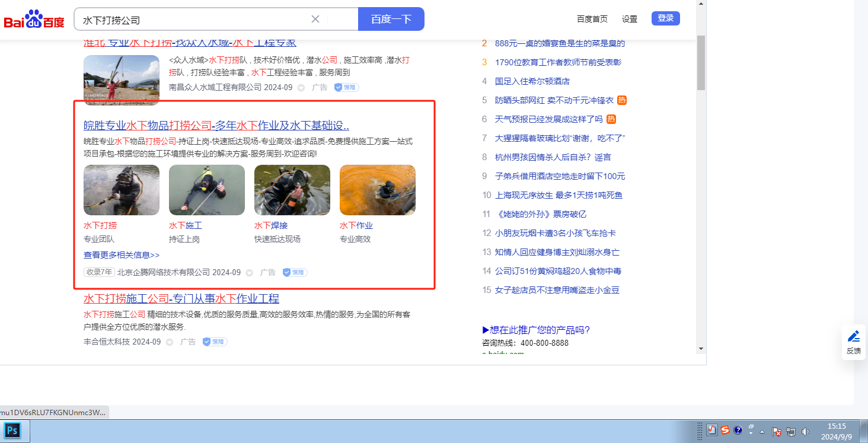Viewport: 868px width, 443px height.
Task: Click the 热 tag beside 天气预报 headline
Action: [611, 119]
